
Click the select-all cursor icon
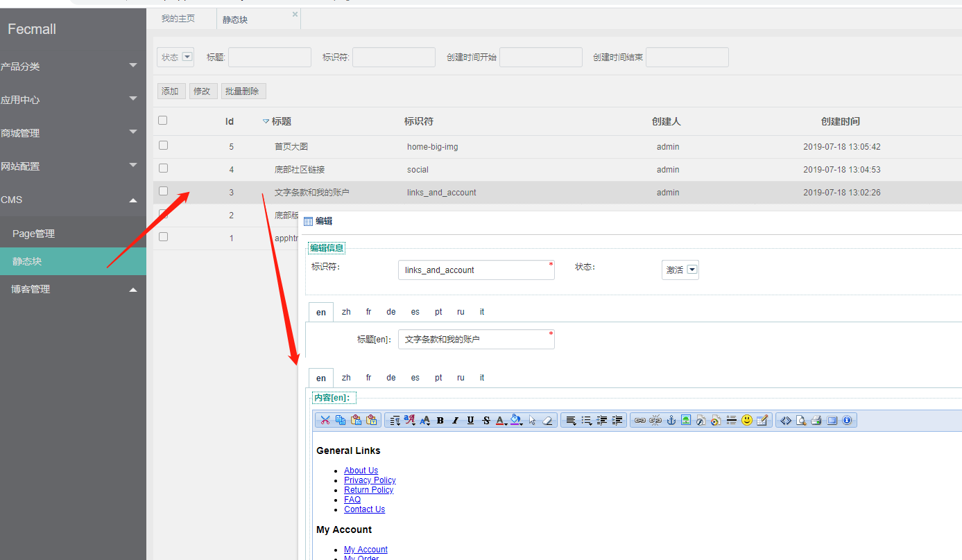click(x=532, y=420)
